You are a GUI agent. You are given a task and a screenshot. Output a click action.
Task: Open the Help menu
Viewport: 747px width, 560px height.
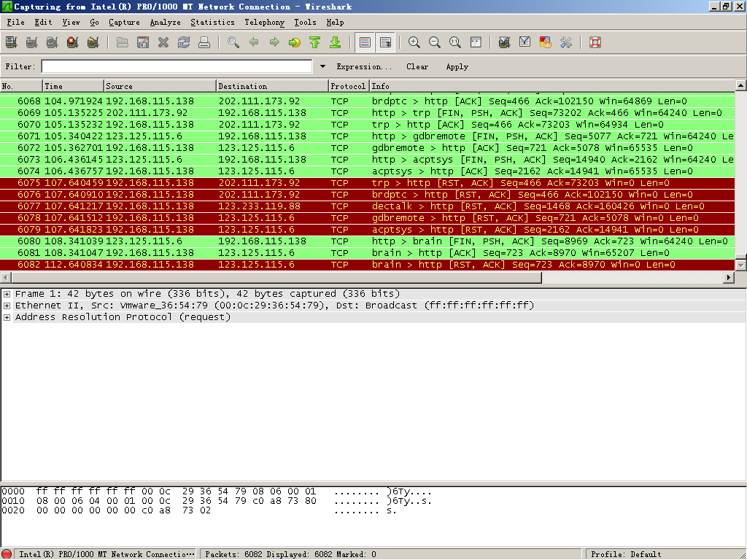[335, 22]
